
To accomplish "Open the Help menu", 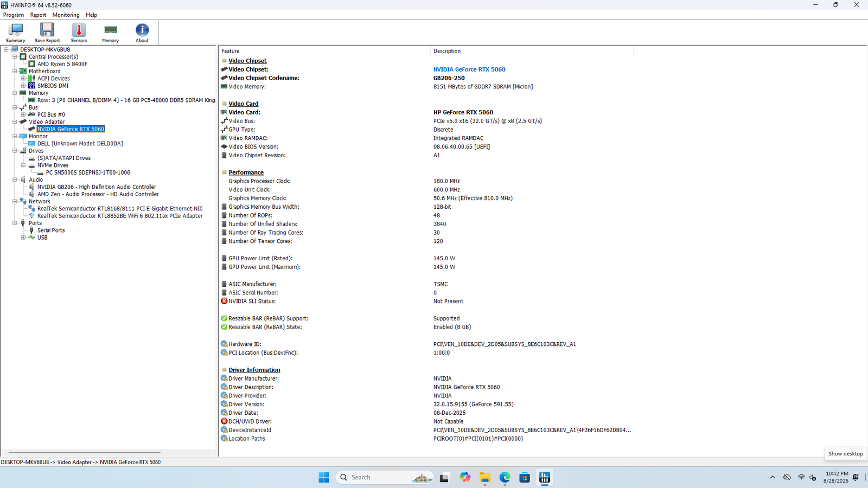I will 92,15.
